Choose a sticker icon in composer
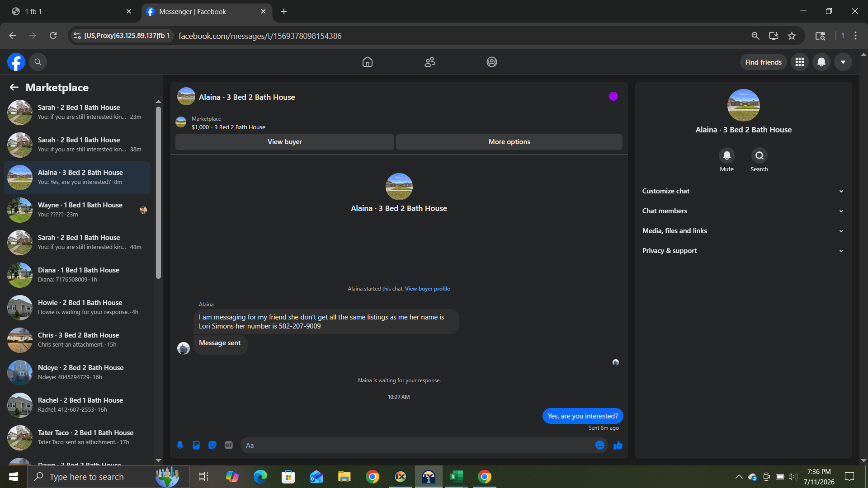Viewport: 868px width, 488px height. pos(212,445)
